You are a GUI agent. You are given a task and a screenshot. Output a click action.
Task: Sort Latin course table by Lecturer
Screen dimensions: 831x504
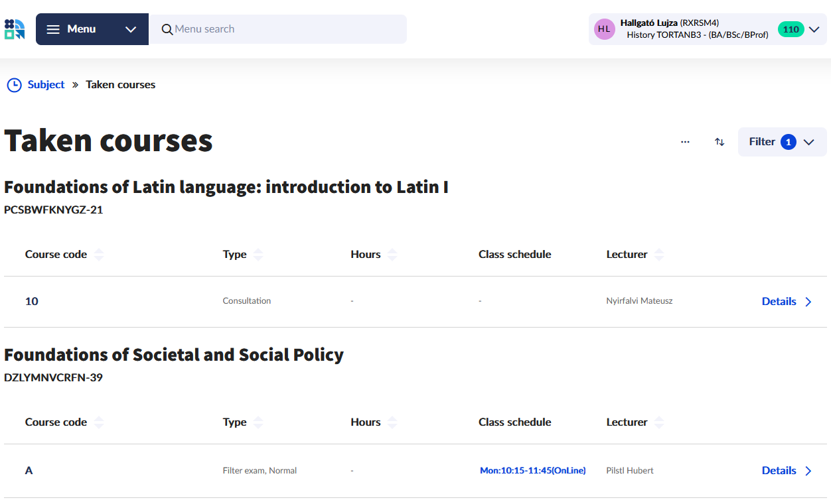pyautogui.click(x=659, y=255)
